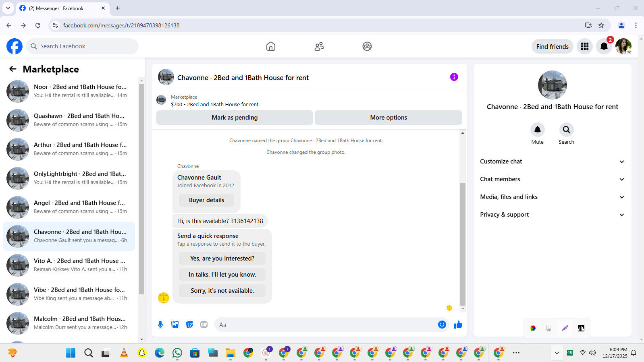Open a new browser tab
The image size is (644, 362).
tap(118, 8)
